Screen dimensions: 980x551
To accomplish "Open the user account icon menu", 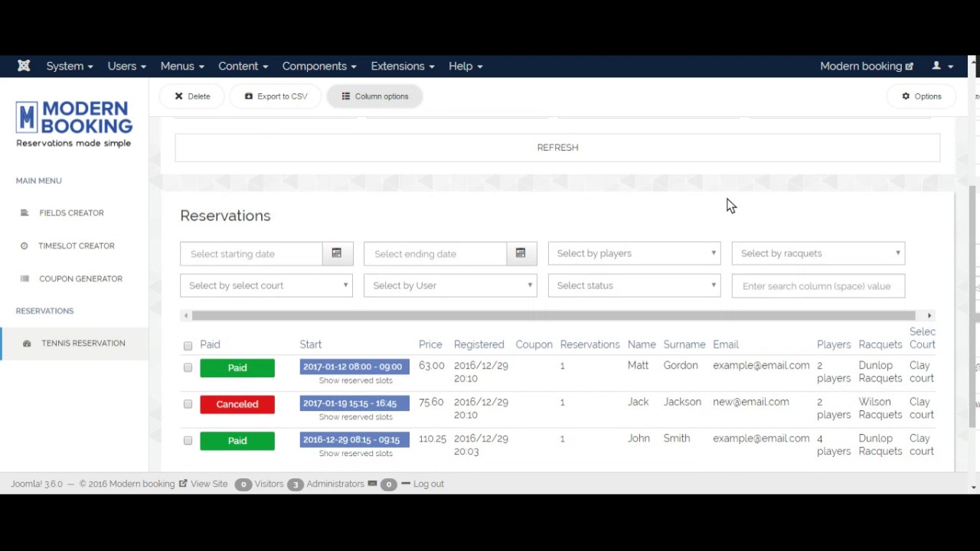I will coord(942,66).
